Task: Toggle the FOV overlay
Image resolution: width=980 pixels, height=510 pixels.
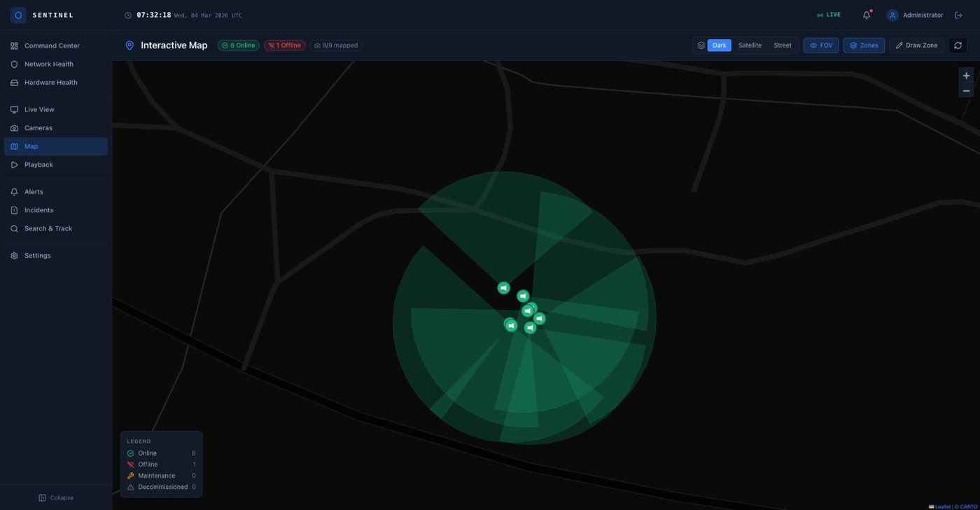Action: pyautogui.click(x=821, y=46)
